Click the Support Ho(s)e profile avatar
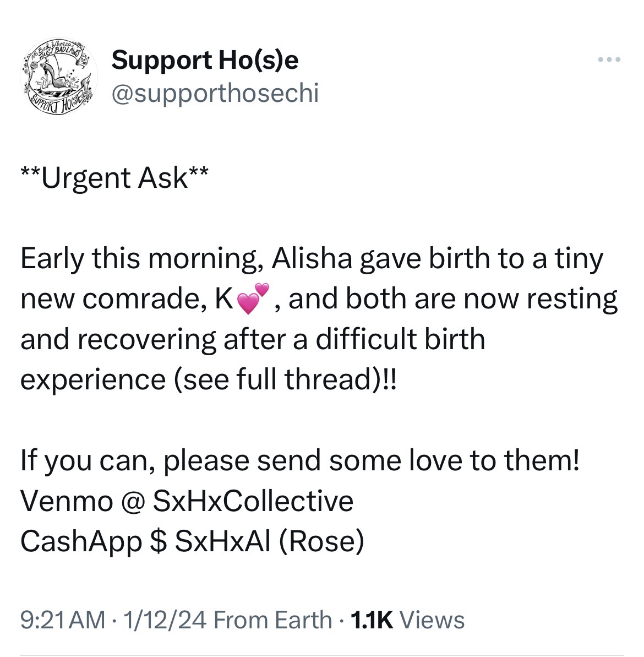 click(x=55, y=74)
